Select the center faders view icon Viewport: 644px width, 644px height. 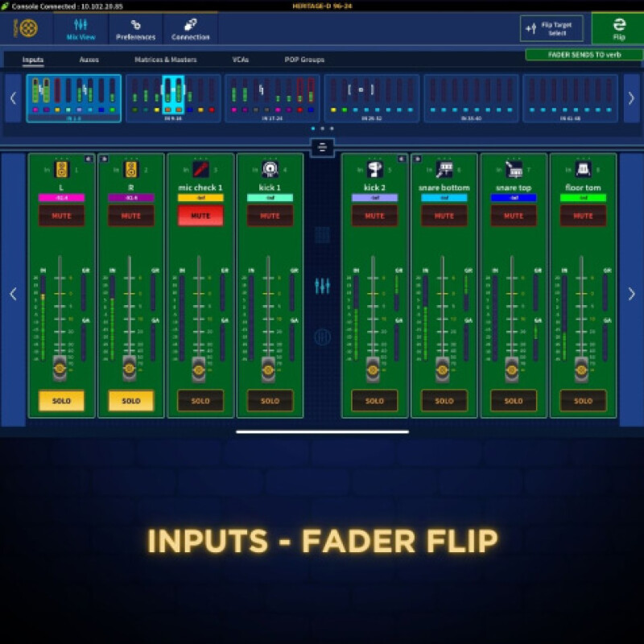(322, 286)
